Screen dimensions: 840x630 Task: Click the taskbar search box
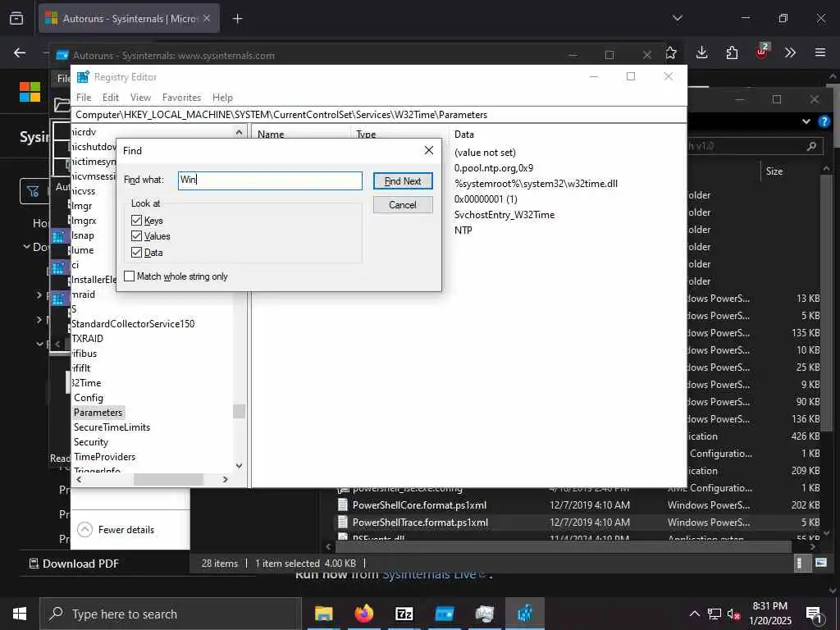point(171,614)
